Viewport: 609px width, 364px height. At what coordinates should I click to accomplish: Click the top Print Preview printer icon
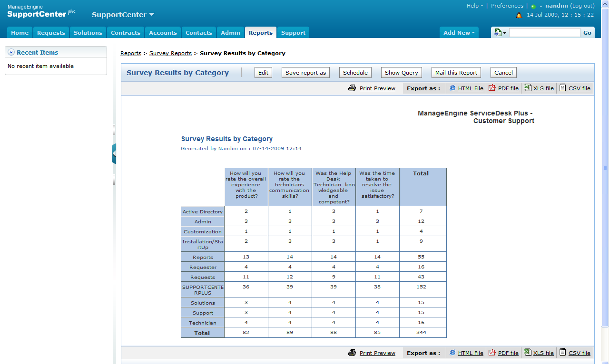(352, 88)
